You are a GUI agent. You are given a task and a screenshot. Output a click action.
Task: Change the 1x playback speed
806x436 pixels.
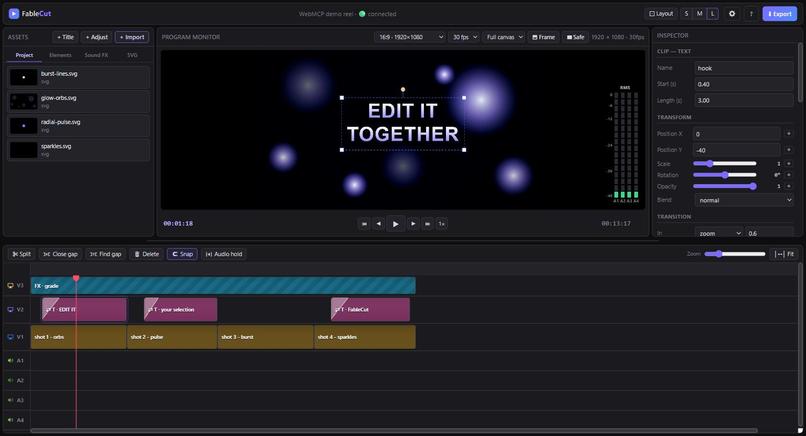point(441,224)
